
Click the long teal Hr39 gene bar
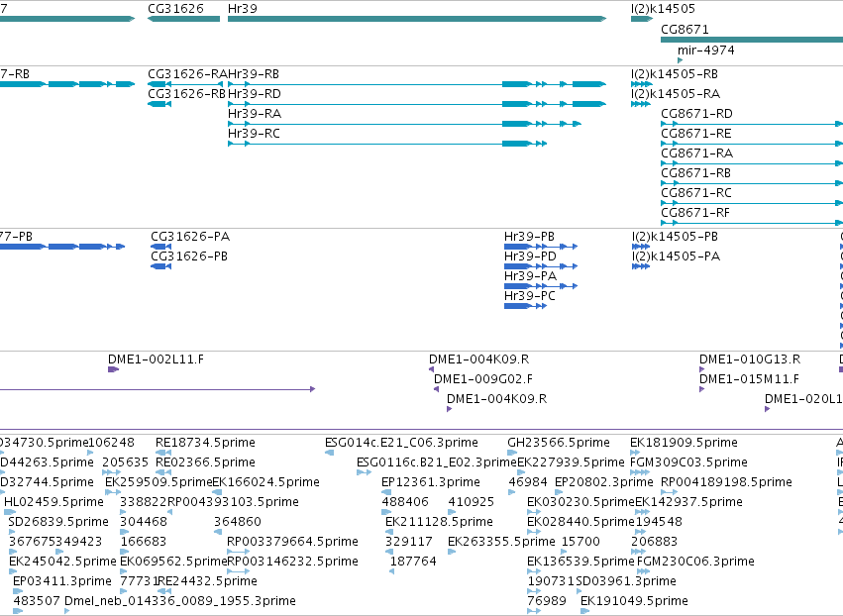[417, 19]
